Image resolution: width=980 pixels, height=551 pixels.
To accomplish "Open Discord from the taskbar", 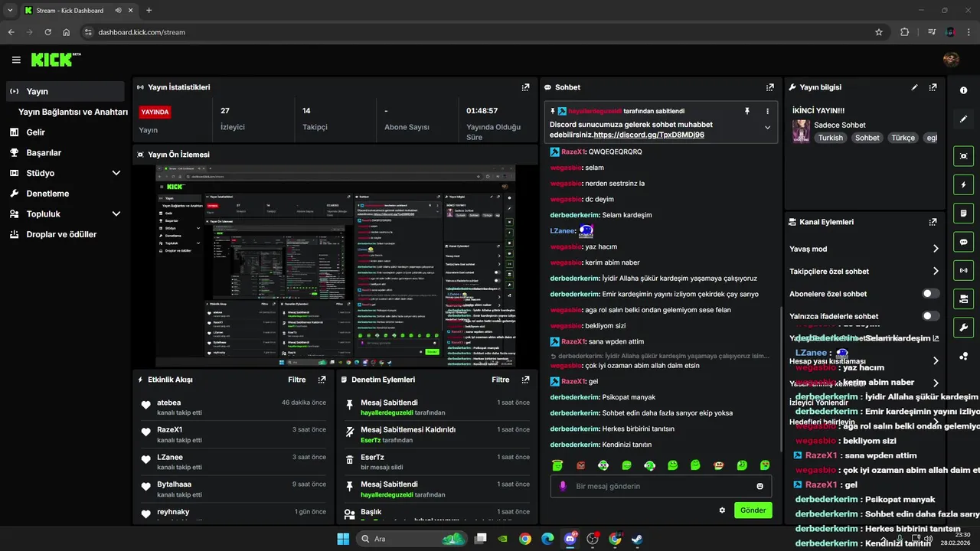I will coord(570,539).
